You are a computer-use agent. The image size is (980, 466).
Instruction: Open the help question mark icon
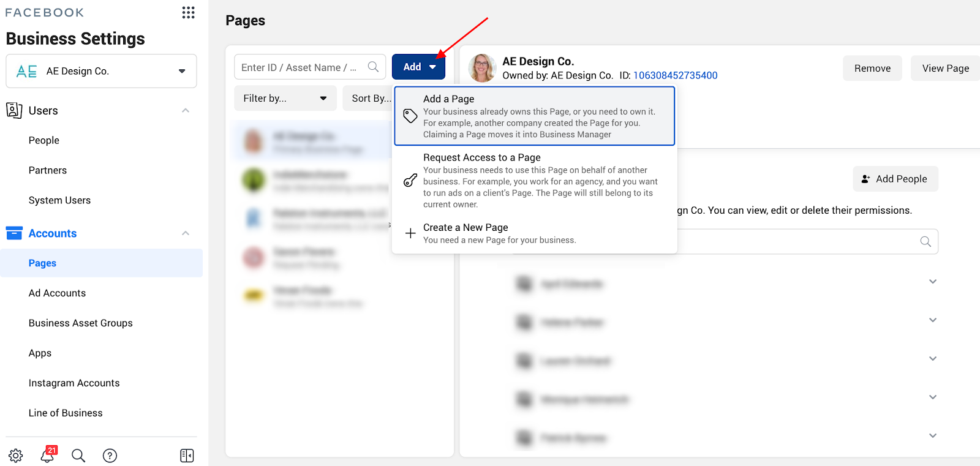[110, 456]
